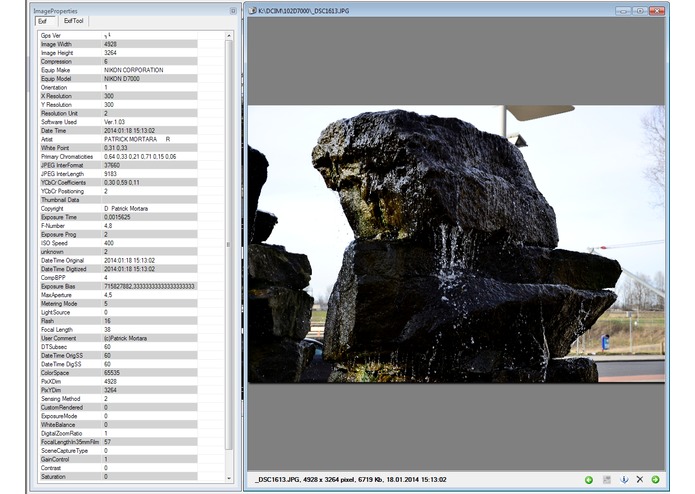Image resolution: width=695 pixels, height=494 pixels.
Task: Click the Exif list vertical scrollbar thumb
Action: click(x=229, y=245)
